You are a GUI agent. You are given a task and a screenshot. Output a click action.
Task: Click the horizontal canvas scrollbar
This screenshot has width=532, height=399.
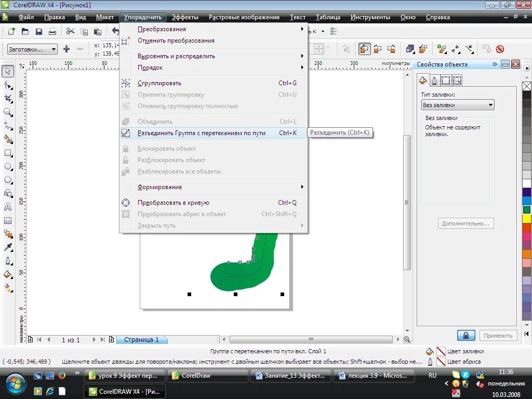311,340
